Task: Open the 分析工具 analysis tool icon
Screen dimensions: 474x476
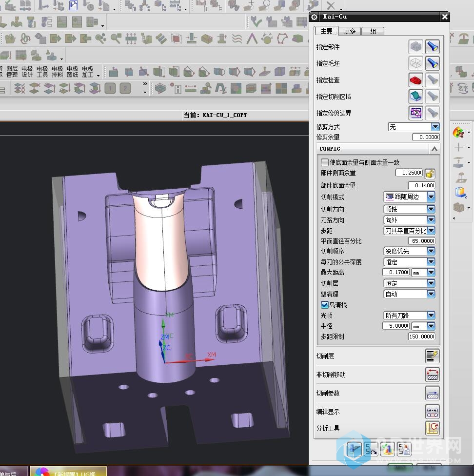Action: (432, 428)
